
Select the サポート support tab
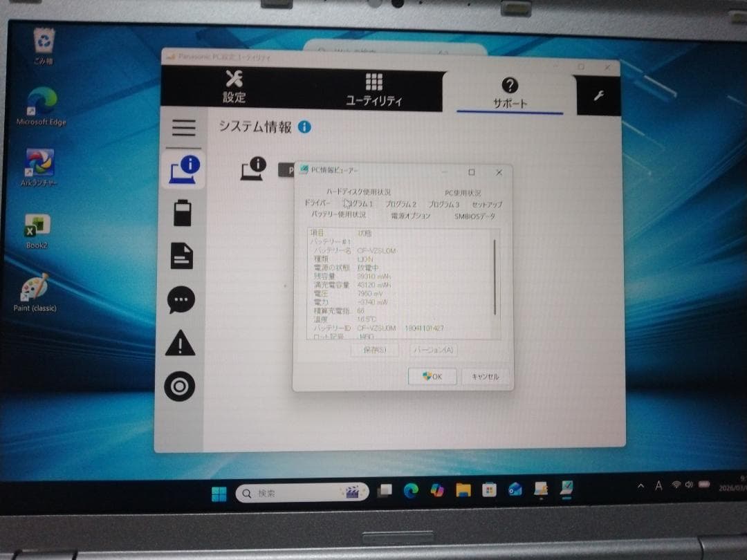coord(510,93)
